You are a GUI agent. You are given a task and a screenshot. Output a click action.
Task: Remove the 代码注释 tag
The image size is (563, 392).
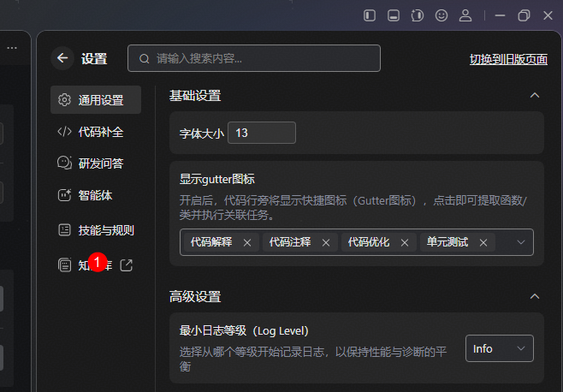(326, 243)
